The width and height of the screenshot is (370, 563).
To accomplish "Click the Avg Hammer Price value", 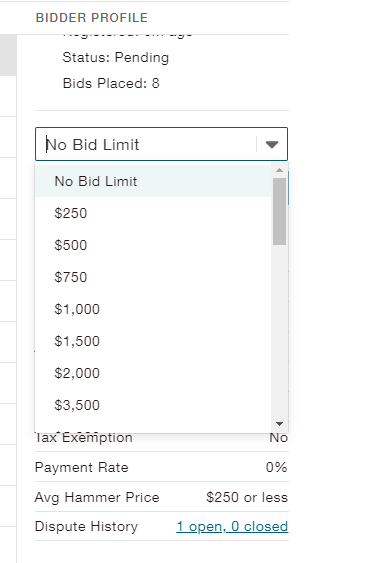I will point(247,497).
